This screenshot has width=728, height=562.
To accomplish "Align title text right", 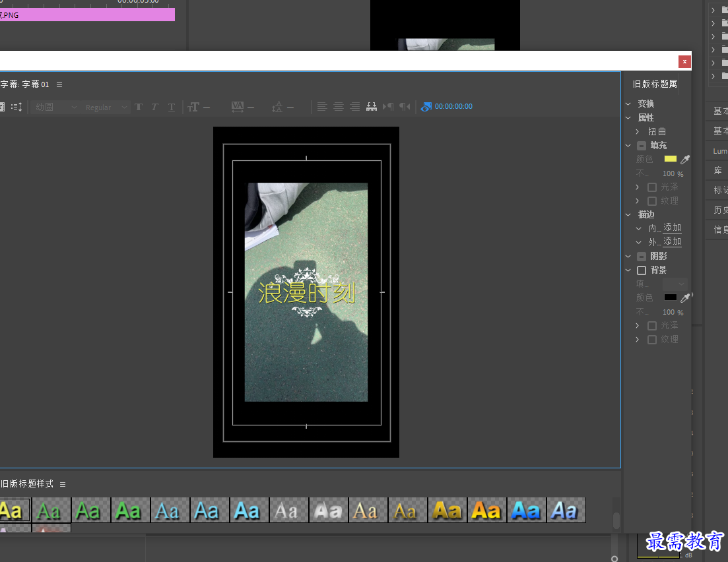I will pyautogui.click(x=354, y=107).
